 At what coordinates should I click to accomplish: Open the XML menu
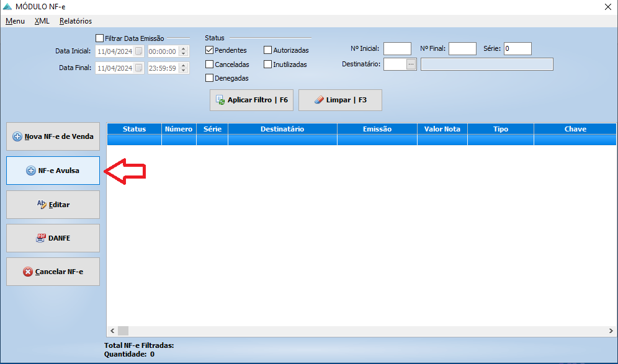pyautogui.click(x=42, y=21)
